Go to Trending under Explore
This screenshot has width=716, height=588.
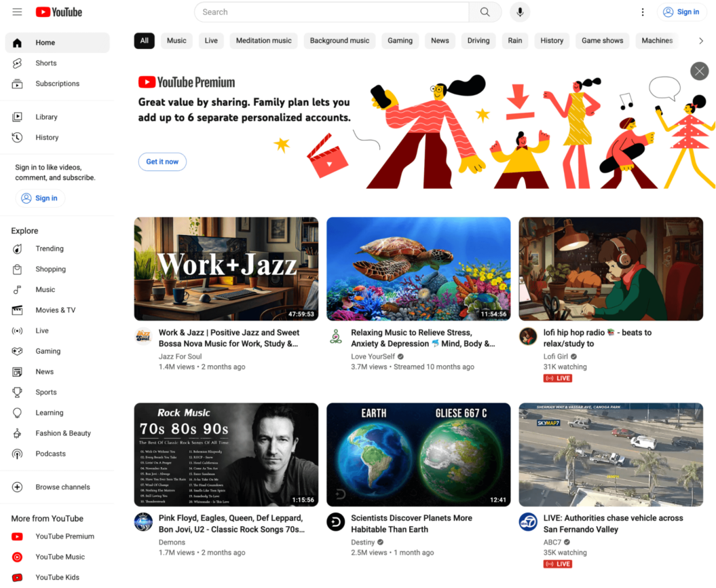click(x=57, y=249)
